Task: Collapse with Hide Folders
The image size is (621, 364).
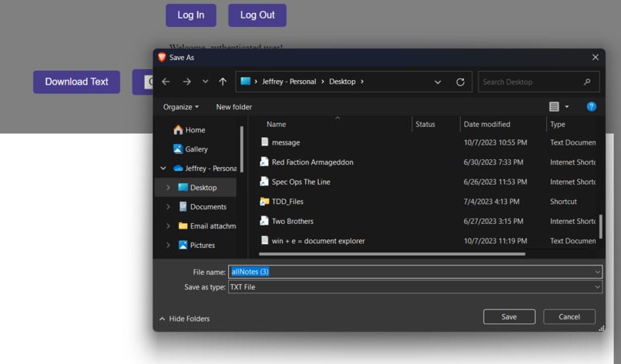Action: tap(185, 319)
